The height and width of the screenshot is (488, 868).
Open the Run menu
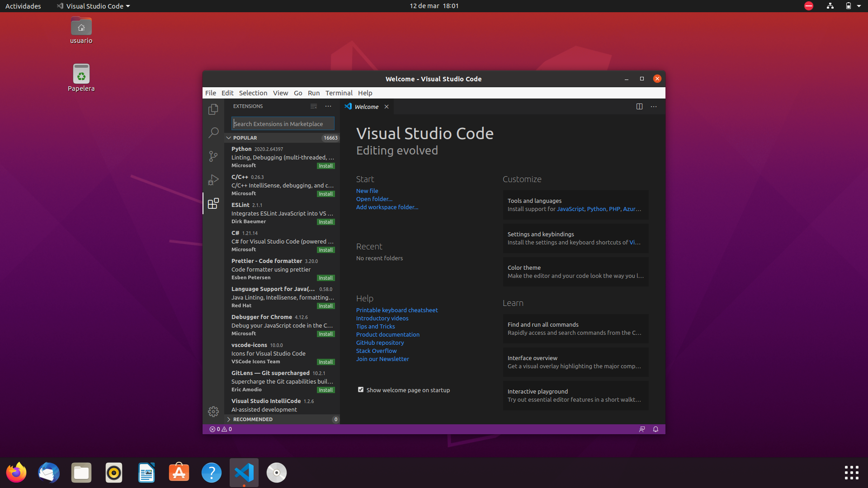(x=314, y=93)
